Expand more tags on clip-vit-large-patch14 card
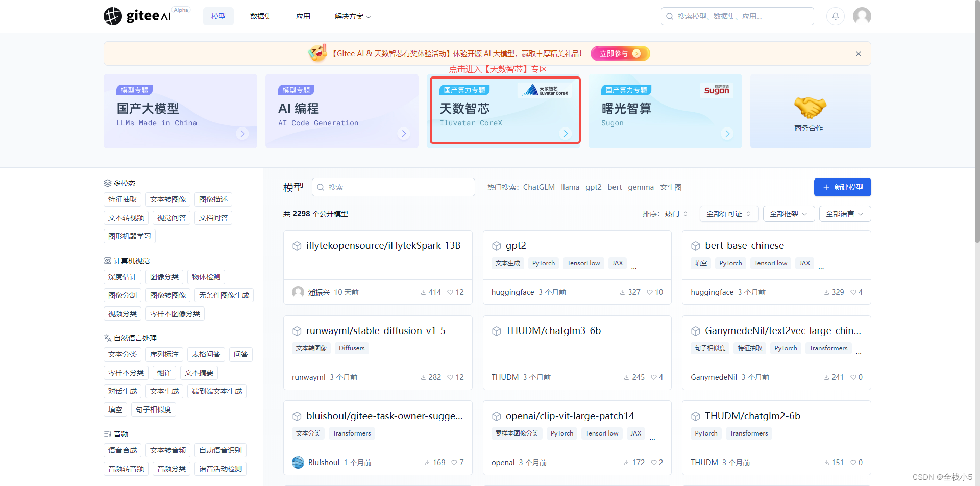 652,437
